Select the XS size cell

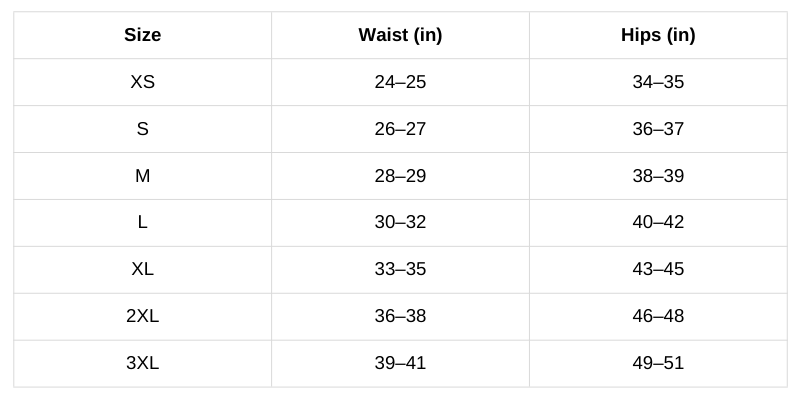142,82
